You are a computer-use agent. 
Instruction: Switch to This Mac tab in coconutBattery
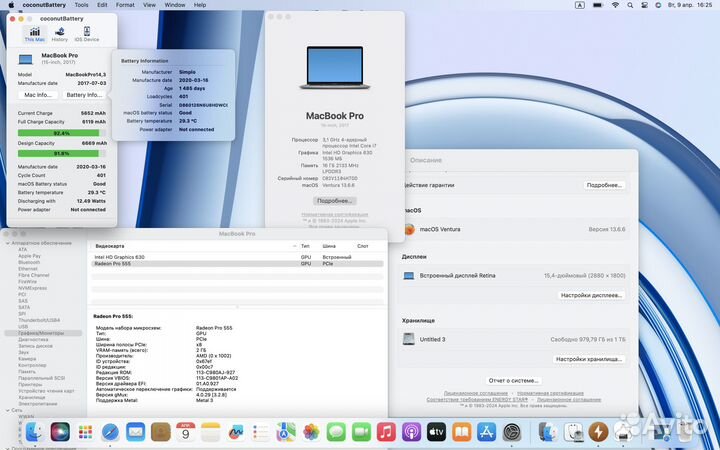click(35, 34)
